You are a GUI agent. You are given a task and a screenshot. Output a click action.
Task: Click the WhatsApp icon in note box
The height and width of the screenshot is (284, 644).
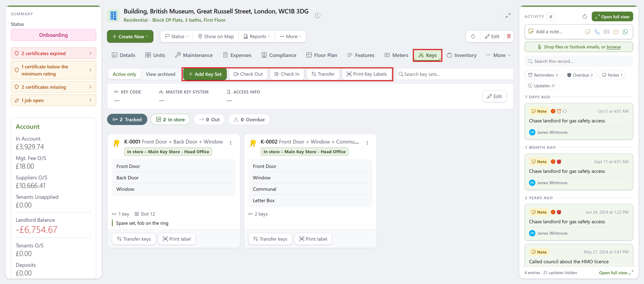point(625,32)
